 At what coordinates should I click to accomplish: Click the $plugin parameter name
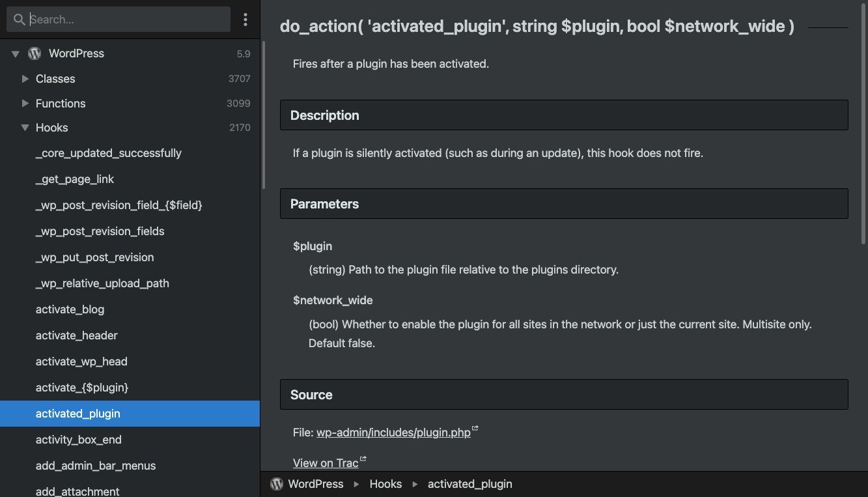(313, 246)
